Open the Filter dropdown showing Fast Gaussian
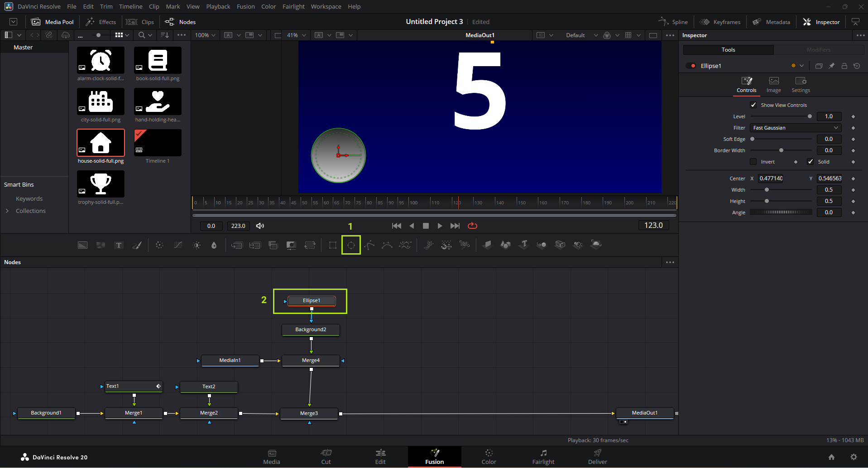Image resolution: width=868 pixels, height=468 pixels. pos(795,128)
